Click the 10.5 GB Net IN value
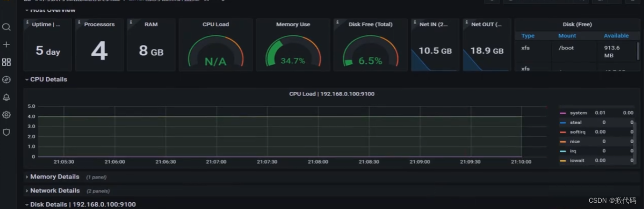This screenshot has width=644, height=209. click(x=435, y=51)
